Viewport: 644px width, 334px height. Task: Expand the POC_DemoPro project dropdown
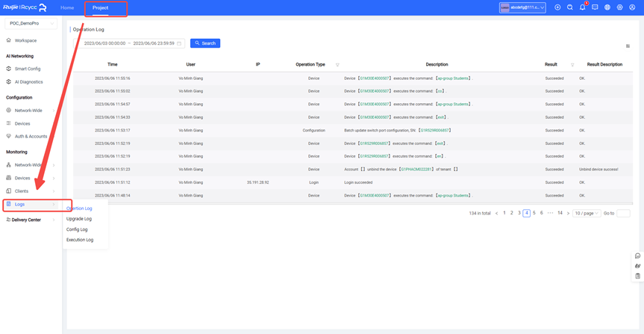[31, 23]
